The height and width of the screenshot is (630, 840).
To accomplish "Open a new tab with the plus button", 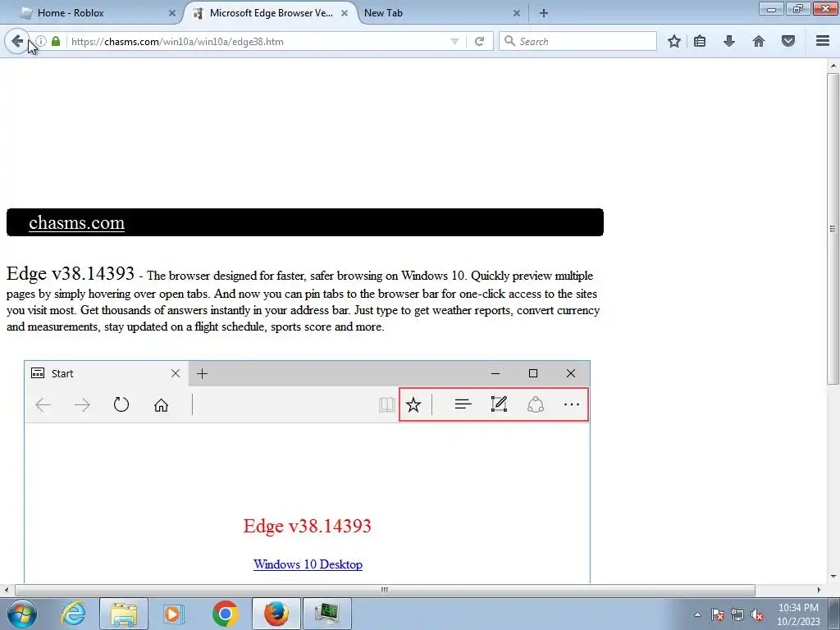I will coord(544,13).
